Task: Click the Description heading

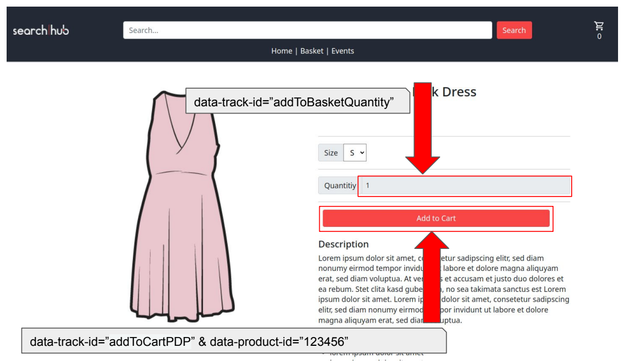Action: (343, 244)
